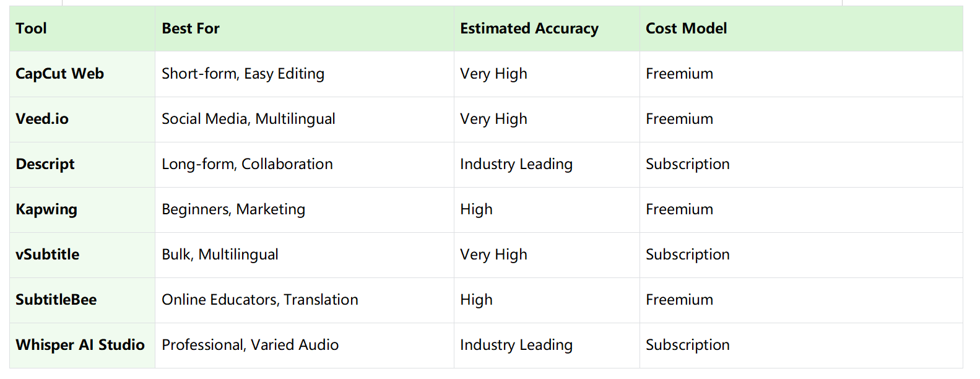Select the Kapwing tool name

[x=46, y=209]
